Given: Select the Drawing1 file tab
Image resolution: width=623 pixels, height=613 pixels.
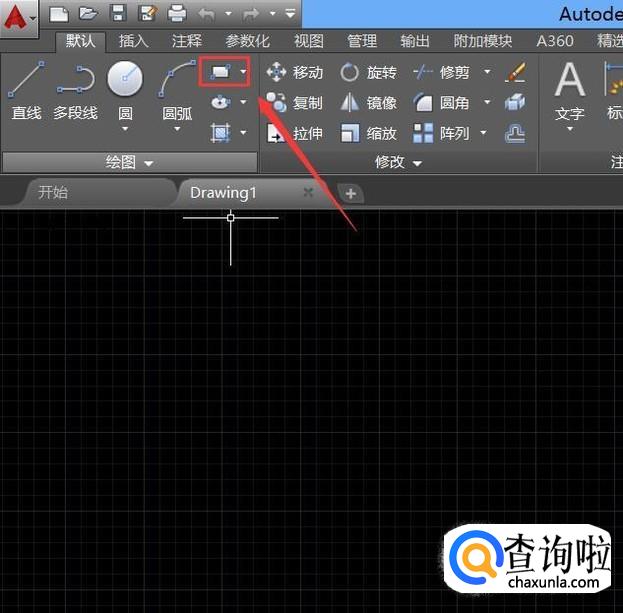Looking at the screenshot, I should coord(223,193).
